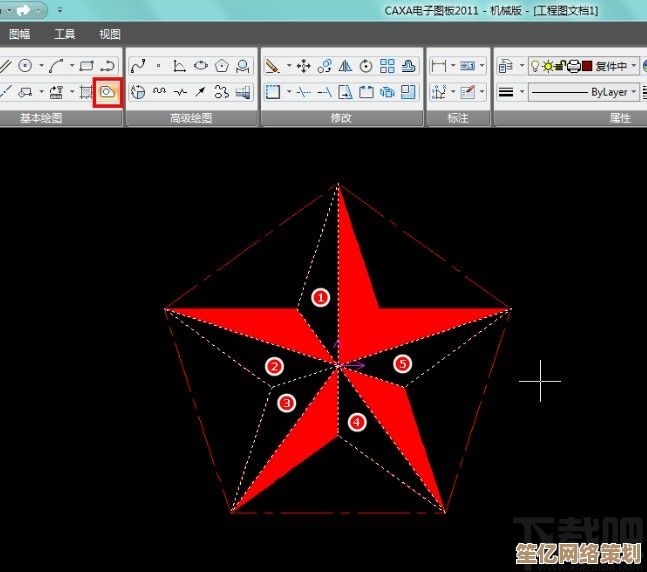The image size is (647, 572).
Task: Select the dashed-box Trim tool
Action: coord(273,92)
